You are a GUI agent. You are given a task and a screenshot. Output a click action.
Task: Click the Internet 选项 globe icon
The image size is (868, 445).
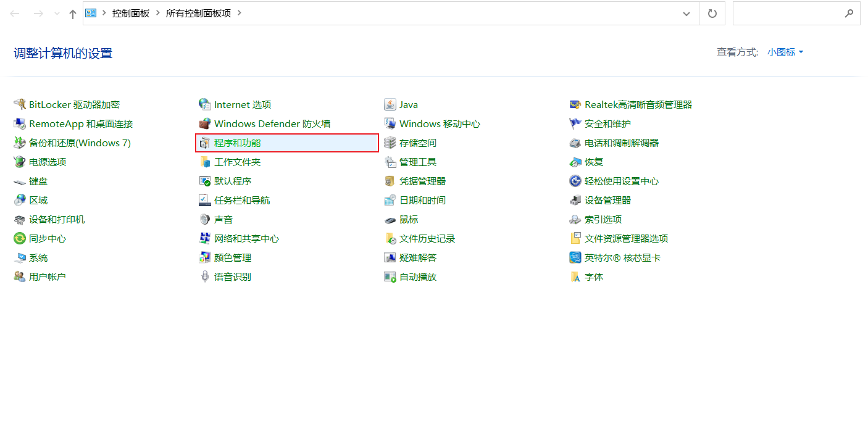tap(205, 105)
